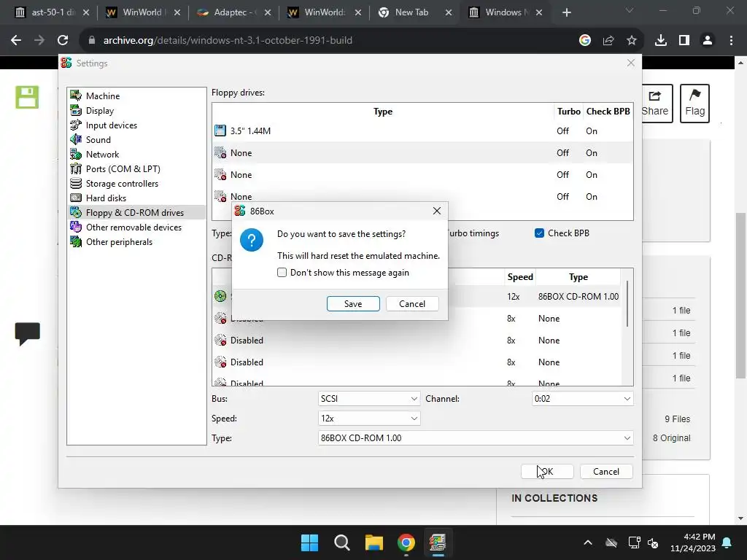Share this page from Chrome toolbar
This screenshot has width=747, height=560.
pos(608,41)
